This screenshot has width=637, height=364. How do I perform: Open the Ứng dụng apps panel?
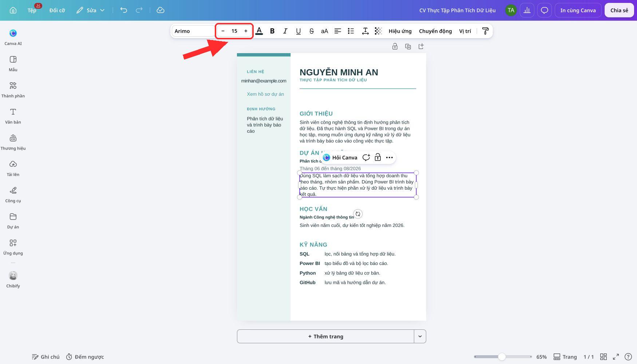coord(13,247)
